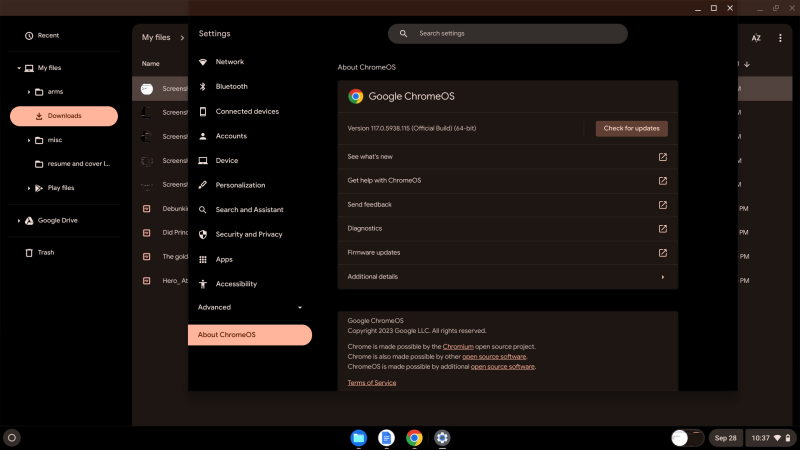Open the Send feedback row

click(x=508, y=205)
